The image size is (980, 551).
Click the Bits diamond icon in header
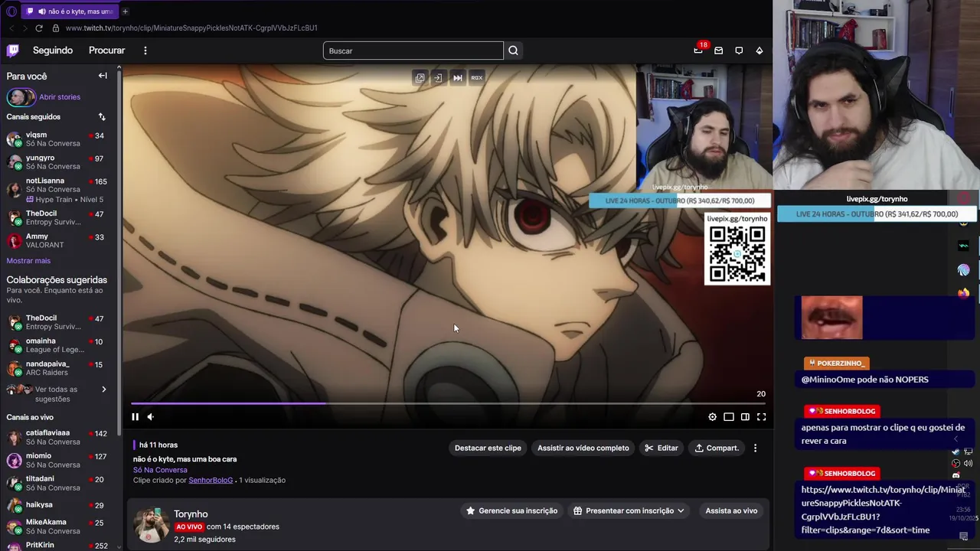(759, 51)
